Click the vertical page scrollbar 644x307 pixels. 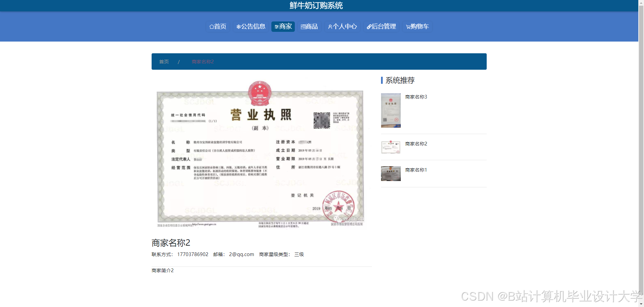coord(641,151)
